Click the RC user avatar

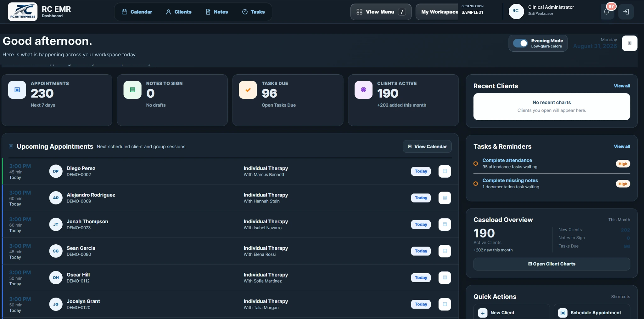pyautogui.click(x=516, y=11)
